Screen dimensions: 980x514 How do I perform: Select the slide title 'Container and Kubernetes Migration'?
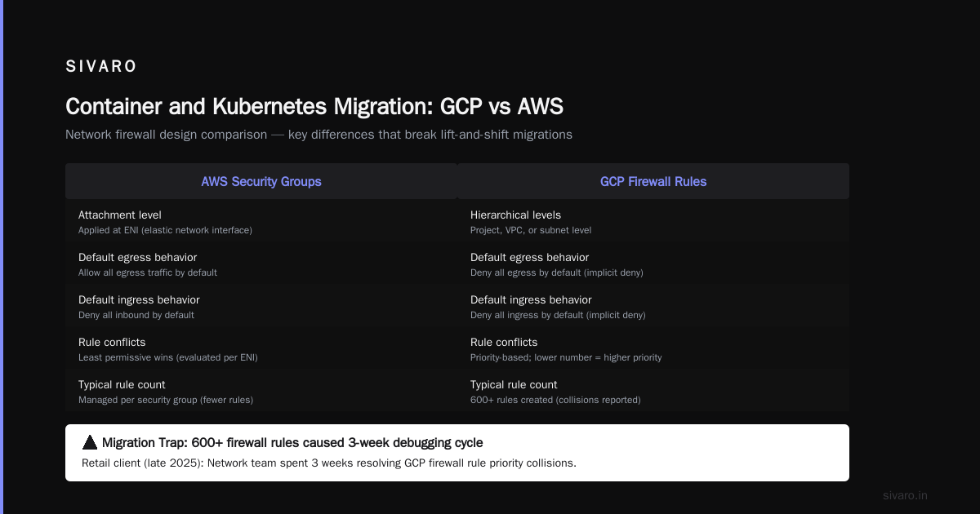314,107
